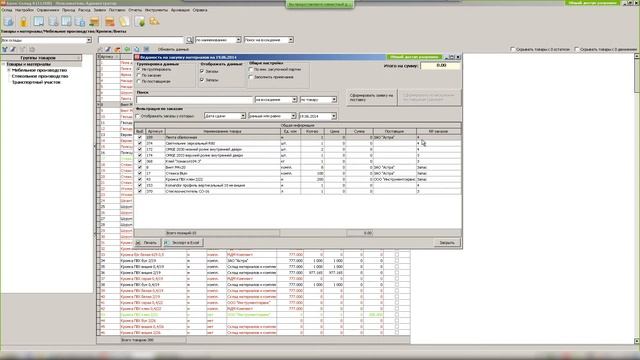The width and height of the screenshot is (640, 360).
Task: Toggle the Запасы checkbox
Action: [202, 80]
